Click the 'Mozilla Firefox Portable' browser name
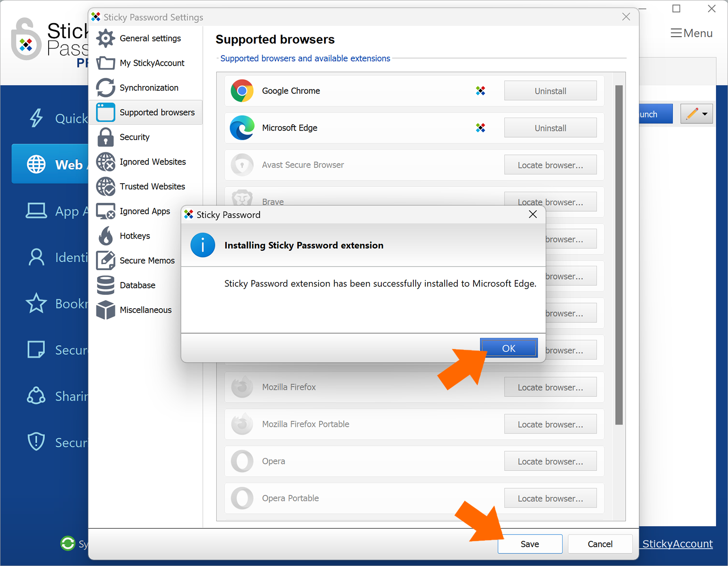 coord(305,424)
